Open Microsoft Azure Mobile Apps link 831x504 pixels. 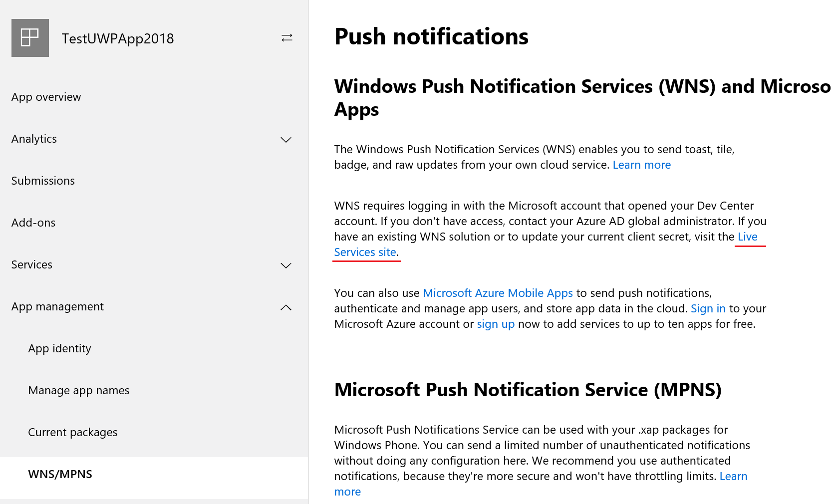[498, 293]
